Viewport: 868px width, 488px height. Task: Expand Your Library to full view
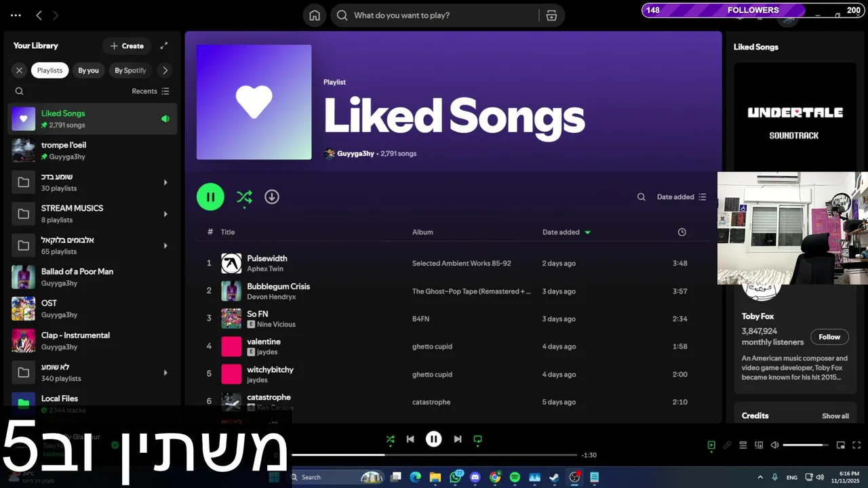pyautogui.click(x=163, y=45)
